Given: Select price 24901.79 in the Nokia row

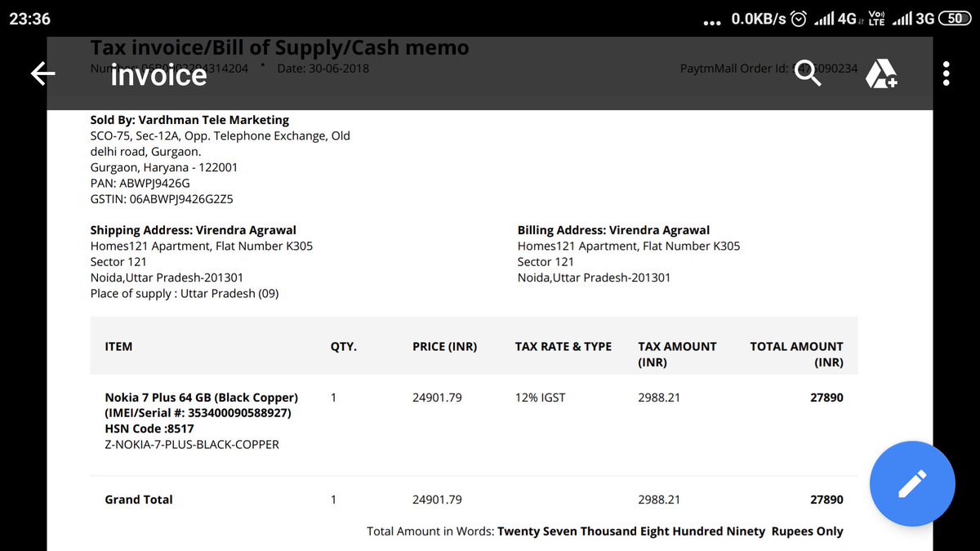Looking at the screenshot, I should click(x=437, y=398).
